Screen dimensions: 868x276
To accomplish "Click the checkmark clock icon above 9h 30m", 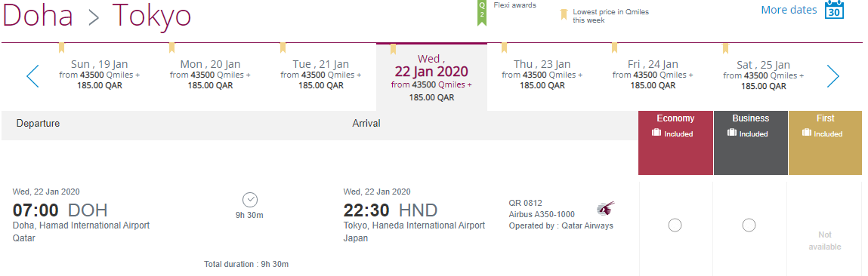I will click(x=250, y=200).
